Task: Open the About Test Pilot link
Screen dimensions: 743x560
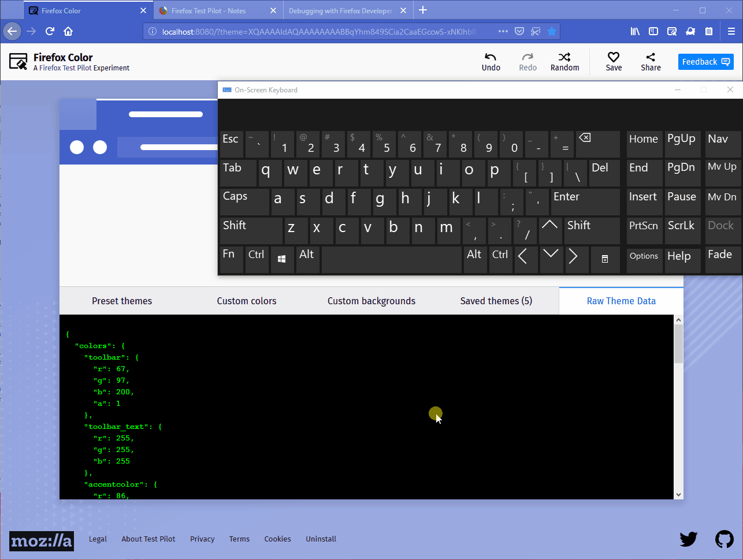Action: point(148,539)
